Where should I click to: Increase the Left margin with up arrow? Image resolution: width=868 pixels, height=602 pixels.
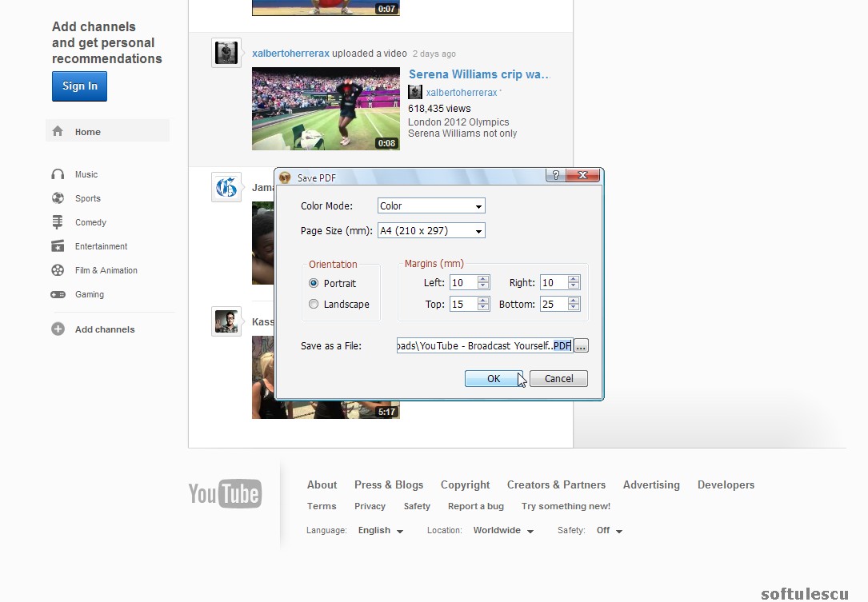pyautogui.click(x=483, y=279)
